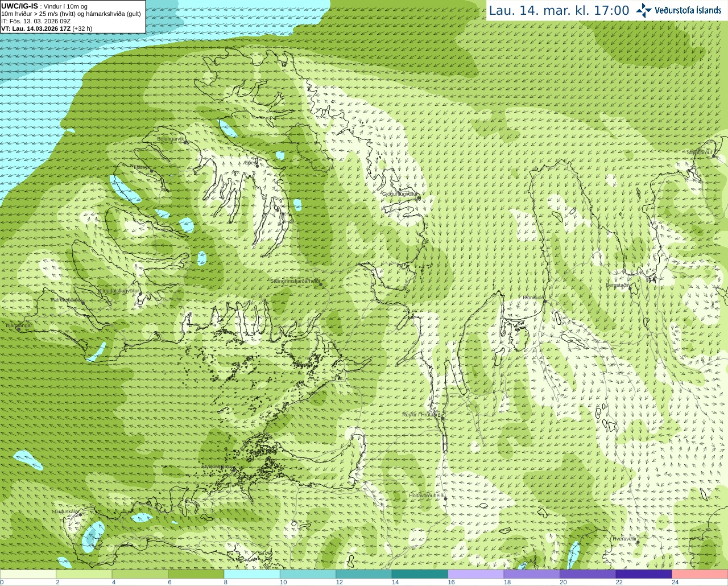
Task: Click the Æðey station label
Action: click(250, 163)
